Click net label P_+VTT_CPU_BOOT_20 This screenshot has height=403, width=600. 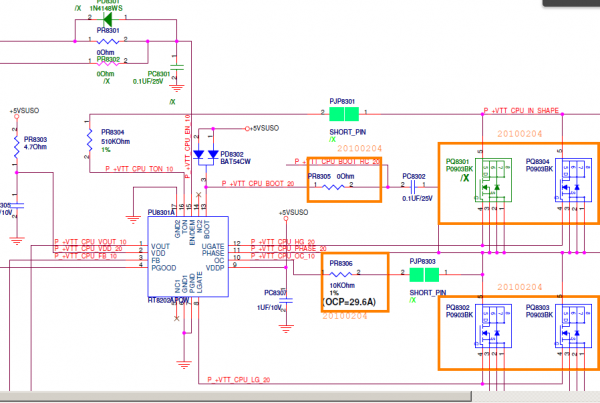click(x=258, y=184)
